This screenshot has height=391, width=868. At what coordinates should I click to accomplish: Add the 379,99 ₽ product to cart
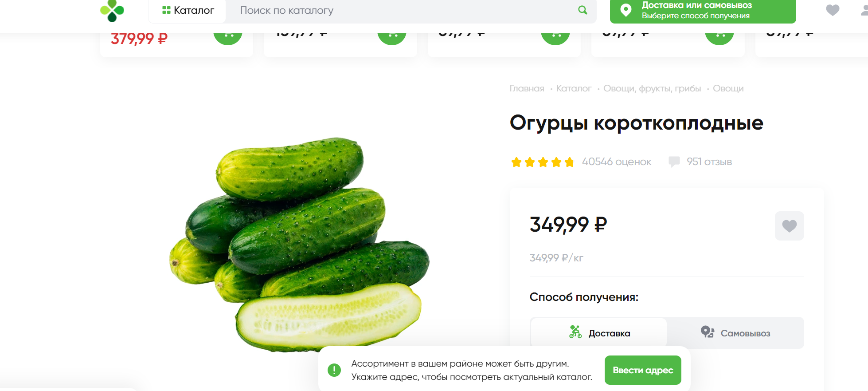[228, 35]
